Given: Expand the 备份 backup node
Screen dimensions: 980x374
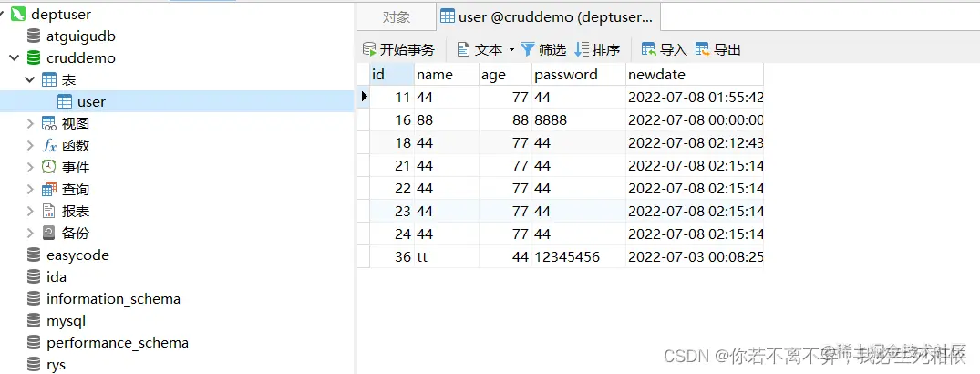Looking at the screenshot, I should 30,234.
